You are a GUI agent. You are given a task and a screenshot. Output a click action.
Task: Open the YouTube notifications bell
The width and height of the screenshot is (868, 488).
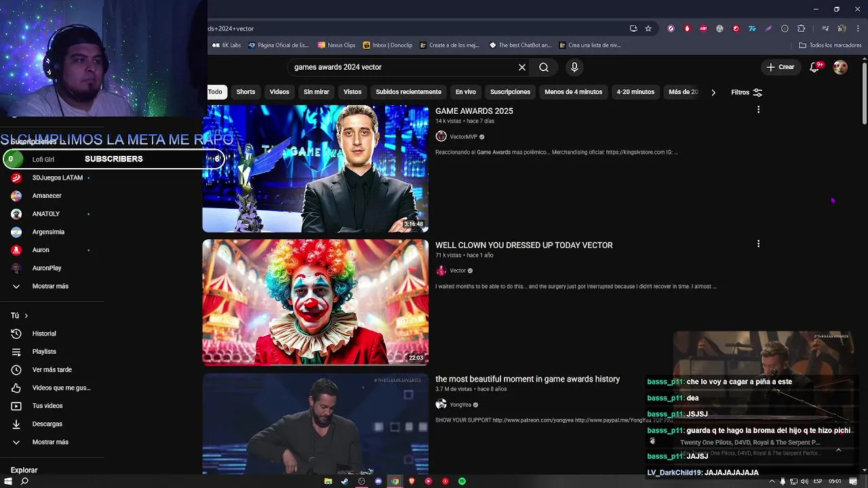tap(816, 67)
